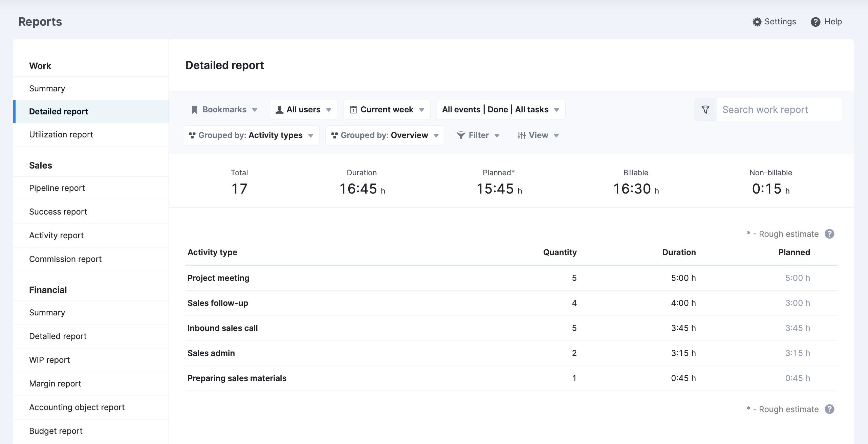Click the Bookmarks ribbon icon
The width and height of the screenshot is (868, 444).
pos(194,110)
